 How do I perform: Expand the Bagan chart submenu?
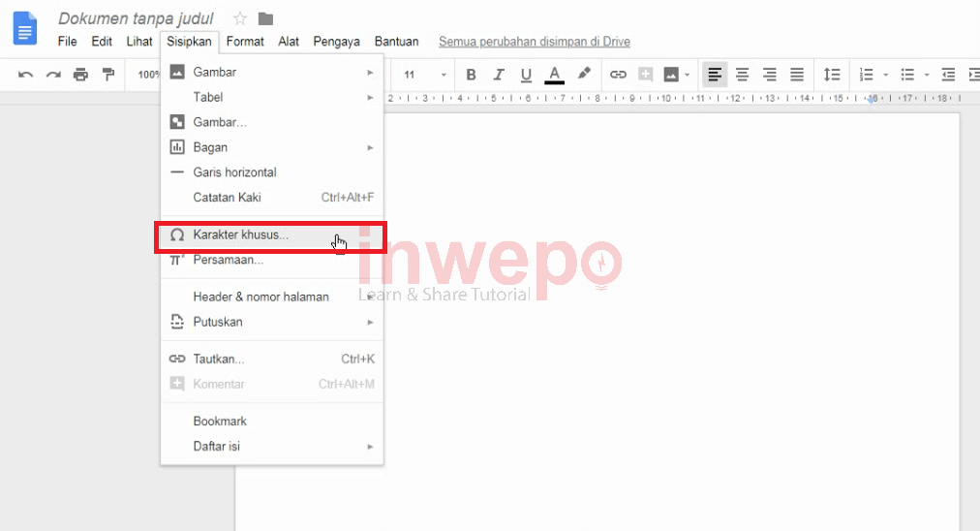pyautogui.click(x=272, y=147)
